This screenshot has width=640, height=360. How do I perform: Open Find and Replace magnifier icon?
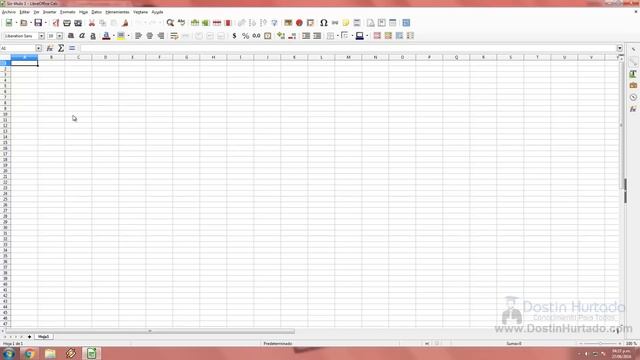pyautogui.click(x=170, y=23)
